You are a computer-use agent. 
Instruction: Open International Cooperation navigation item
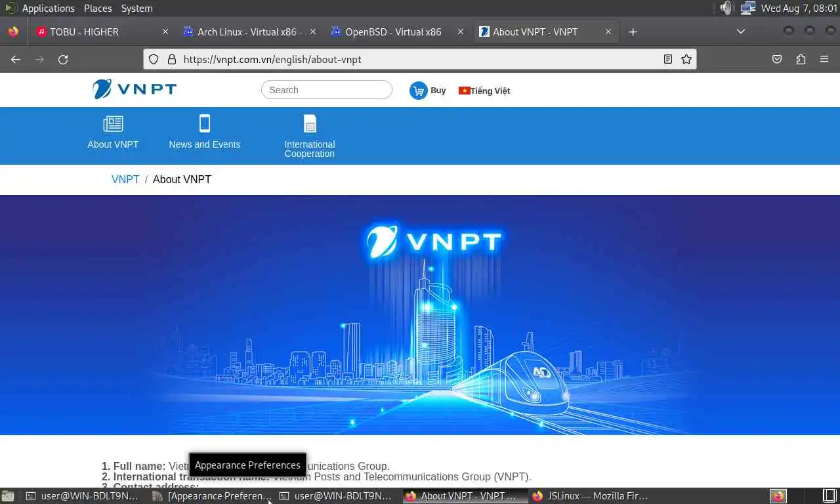pyautogui.click(x=310, y=136)
